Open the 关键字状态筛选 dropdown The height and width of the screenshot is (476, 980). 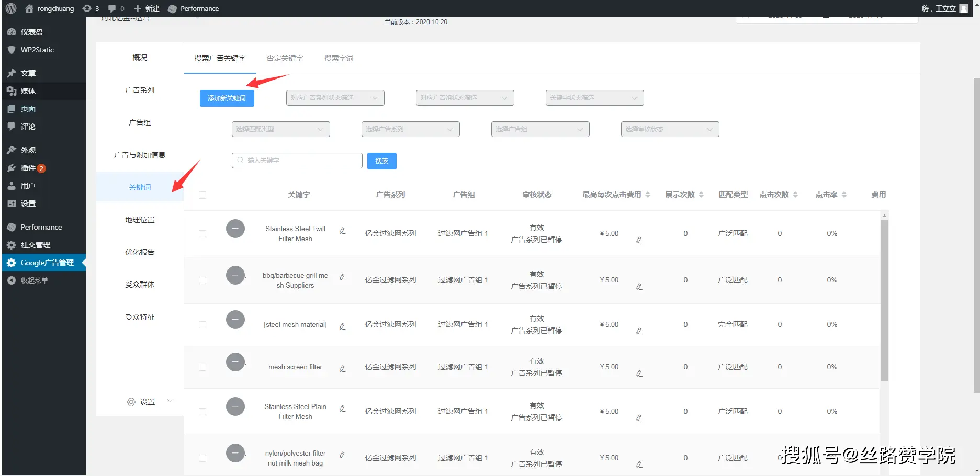(x=594, y=98)
